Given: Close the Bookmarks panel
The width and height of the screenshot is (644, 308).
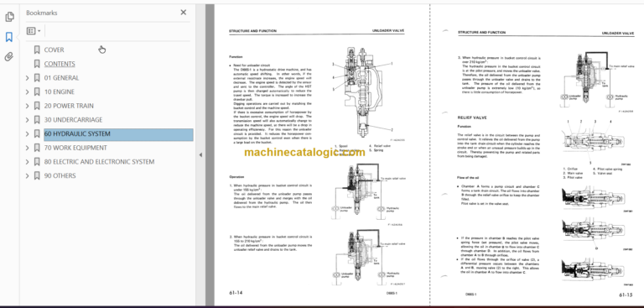Looking at the screenshot, I should coord(183,13).
